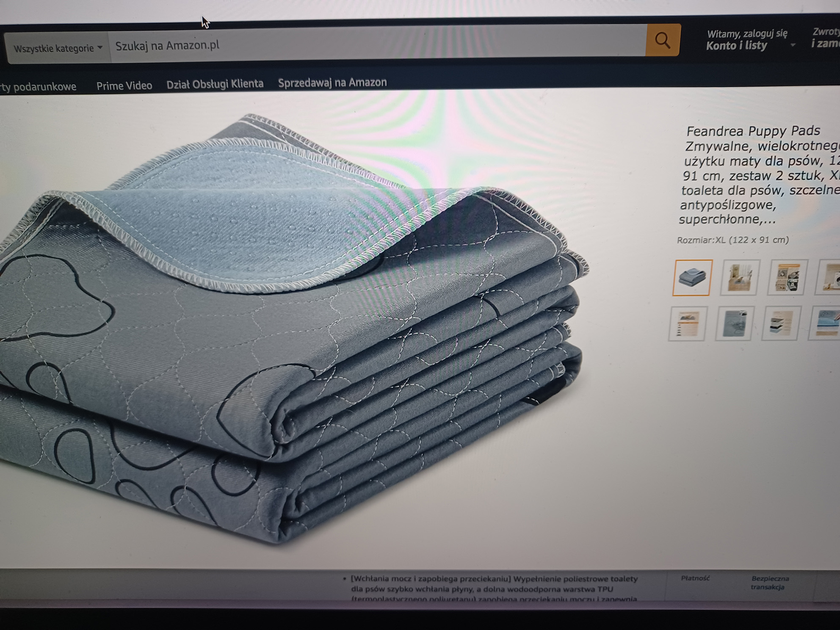Go to Dział Obsługi Klienta
Viewport: 840px width, 630px height.
[215, 84]
